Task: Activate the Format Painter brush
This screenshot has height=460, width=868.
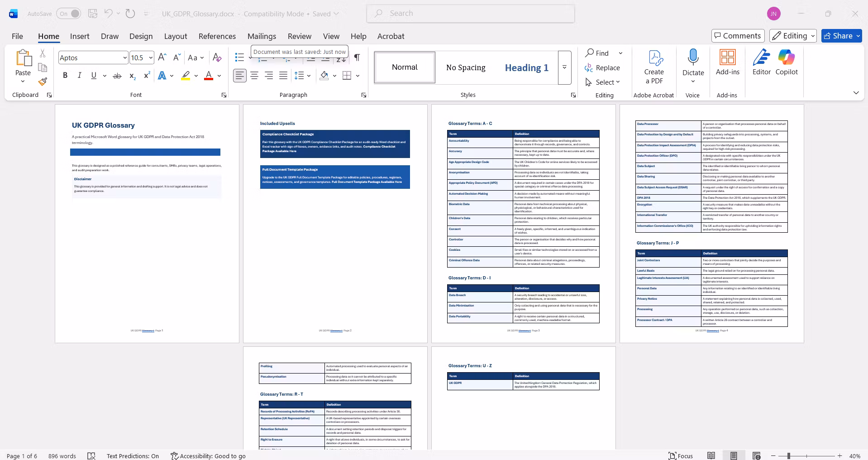Action: pos(43,81)
